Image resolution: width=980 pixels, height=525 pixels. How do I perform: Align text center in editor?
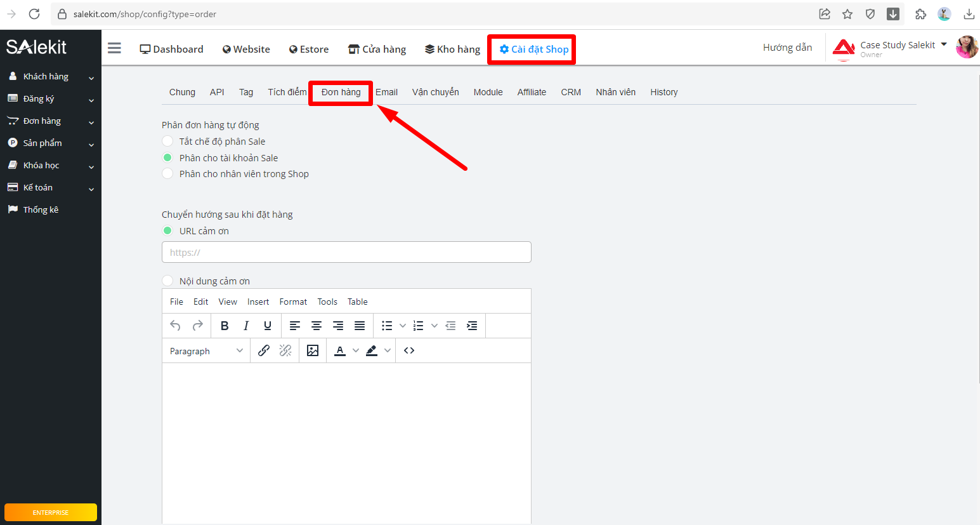pos(317,326)
